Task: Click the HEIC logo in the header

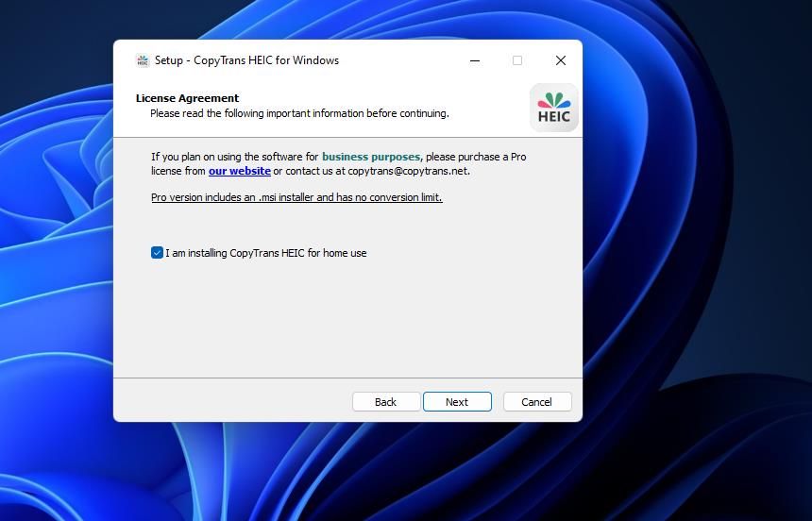Action: tap(553, 108)
